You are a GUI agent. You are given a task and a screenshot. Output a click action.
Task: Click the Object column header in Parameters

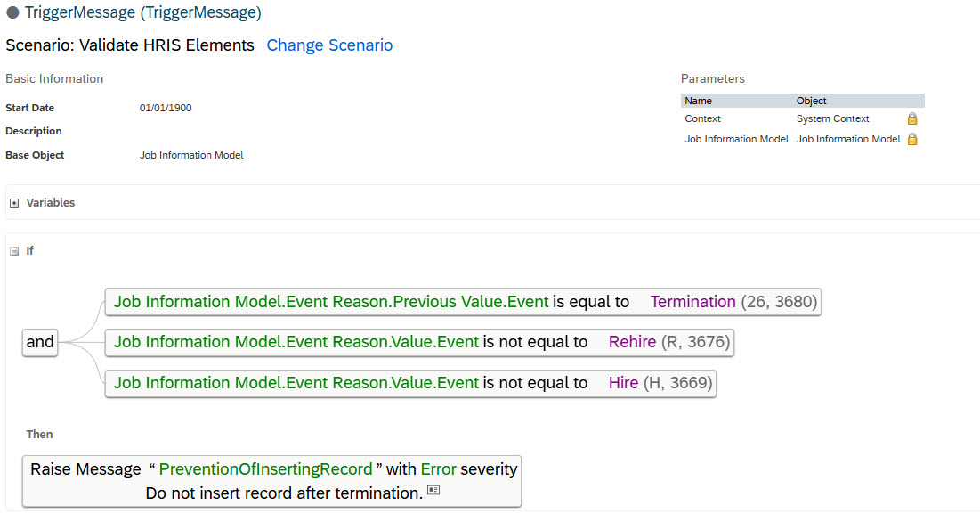point(811,101)
